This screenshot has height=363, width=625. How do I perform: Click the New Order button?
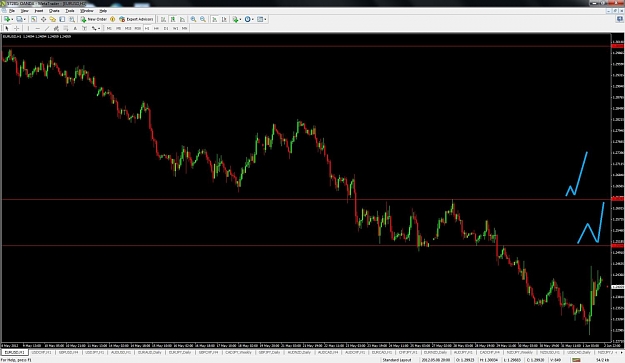[94, 19]
